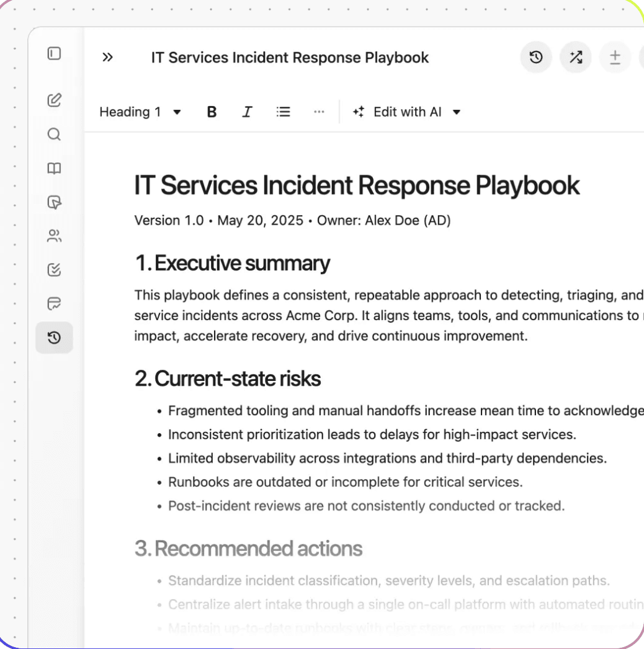This screenshot has height=649, width=644.
Task: Open the book library icon
Action: coord(54,168)
